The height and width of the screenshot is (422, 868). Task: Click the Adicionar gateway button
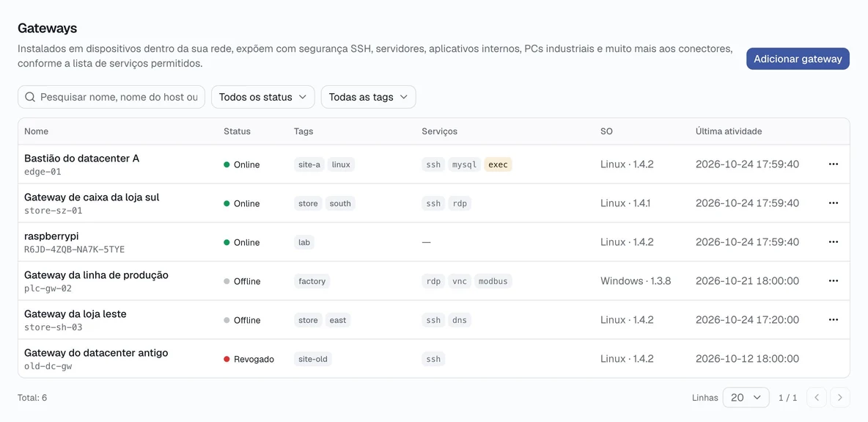click(798, 59)
